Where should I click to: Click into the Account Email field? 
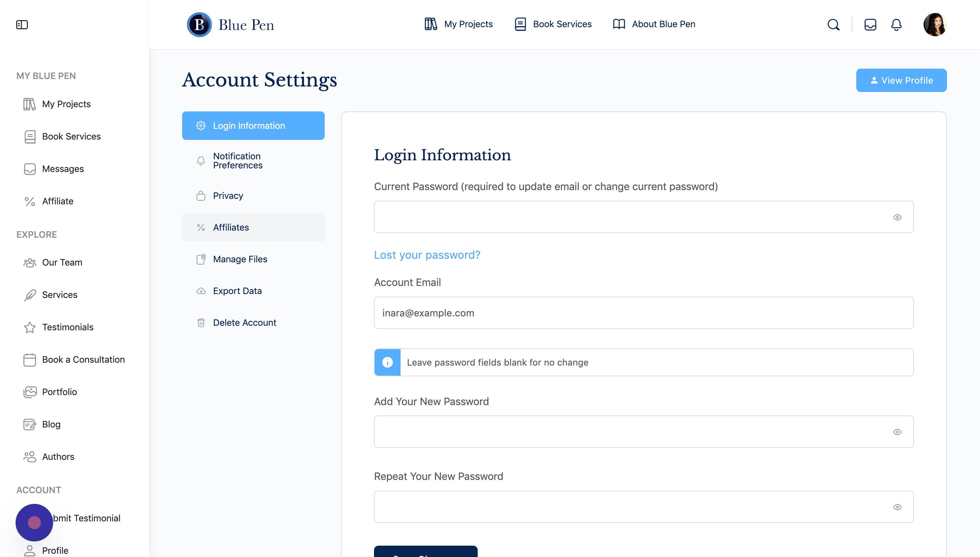coord(644,313)
